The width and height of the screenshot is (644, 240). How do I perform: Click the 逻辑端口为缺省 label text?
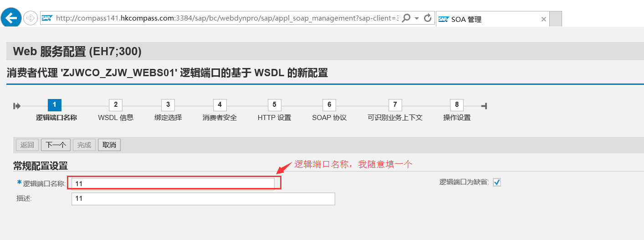(x=464, y=182)
